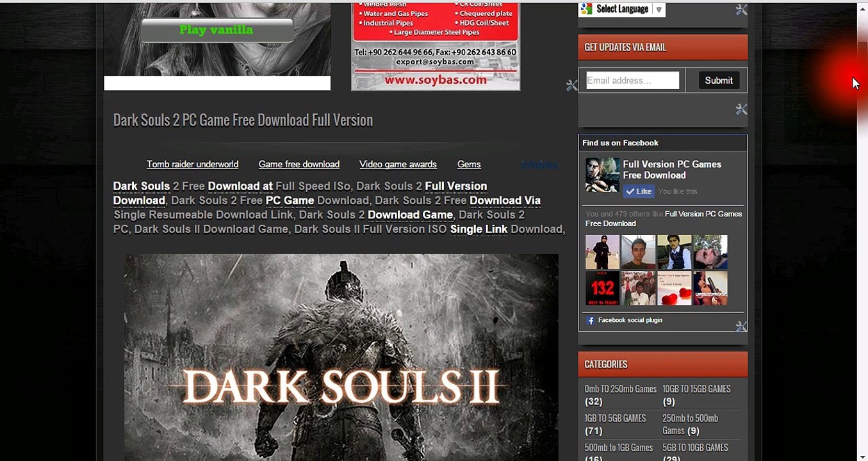
Task: Click the Dark Souls II cover image
Action: (x=341, y=357)
